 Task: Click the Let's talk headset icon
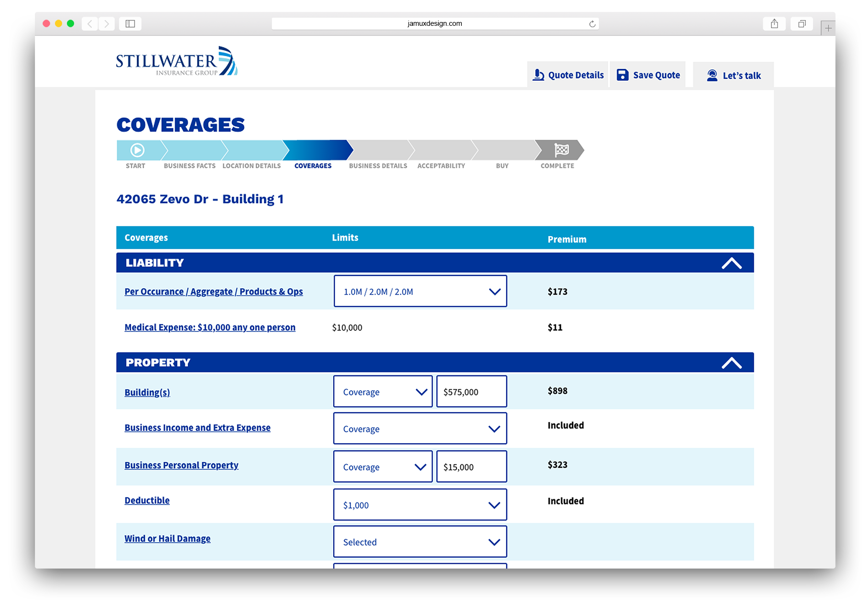point(712,76)
